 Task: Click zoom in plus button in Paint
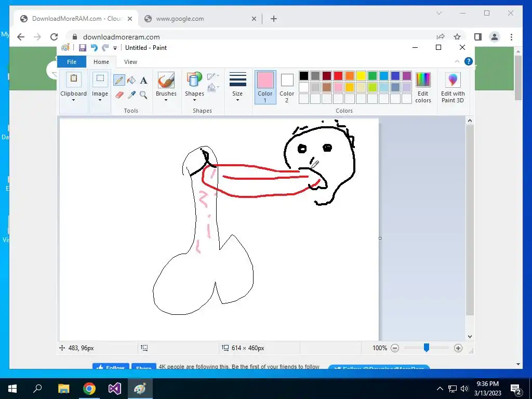[x=458, y=348]
